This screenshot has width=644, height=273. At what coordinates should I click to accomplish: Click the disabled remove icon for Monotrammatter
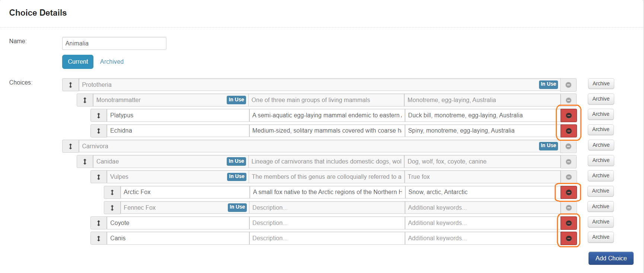pyautogui.click(x=568, y=100)
